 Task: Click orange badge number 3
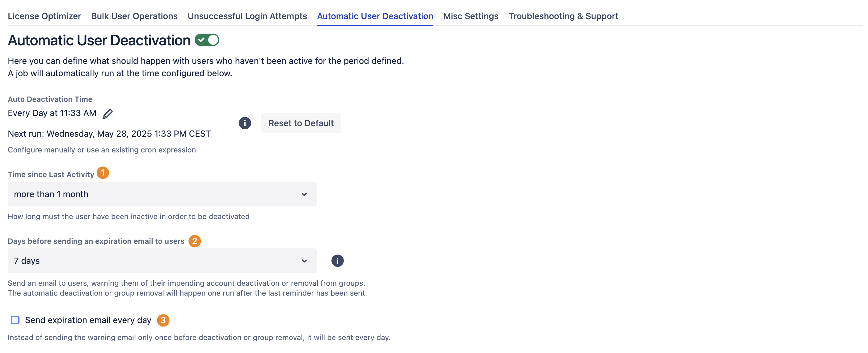coord(163,320)
